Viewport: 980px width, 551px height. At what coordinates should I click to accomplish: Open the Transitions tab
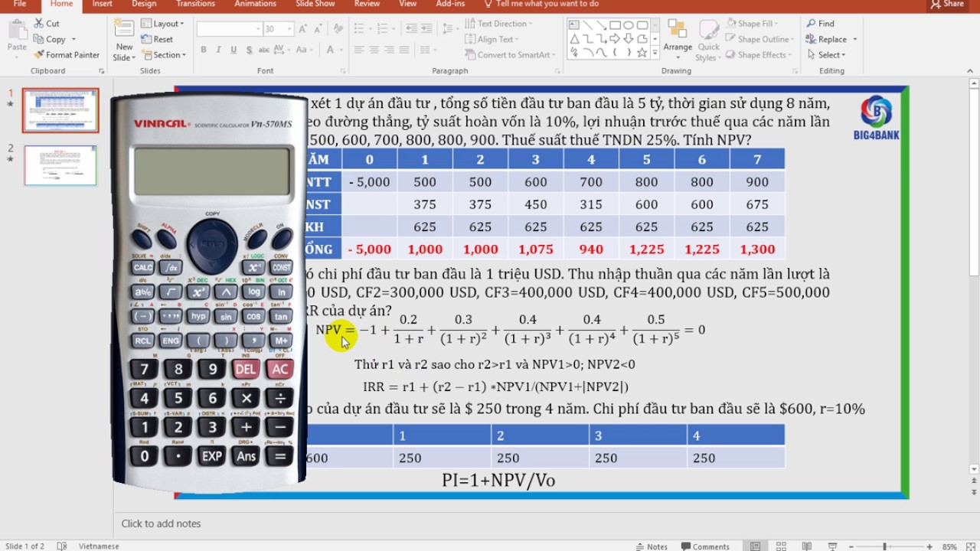coord(195,4)
